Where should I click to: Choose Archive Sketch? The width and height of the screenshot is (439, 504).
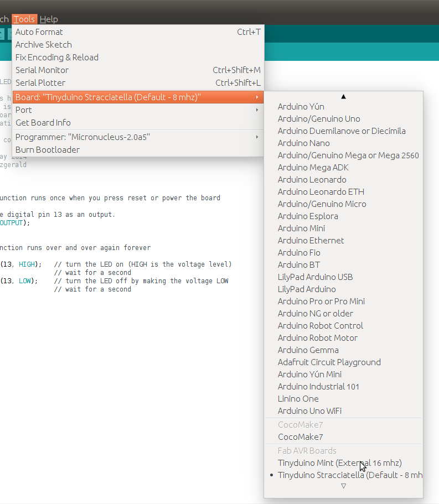[138, 45]
